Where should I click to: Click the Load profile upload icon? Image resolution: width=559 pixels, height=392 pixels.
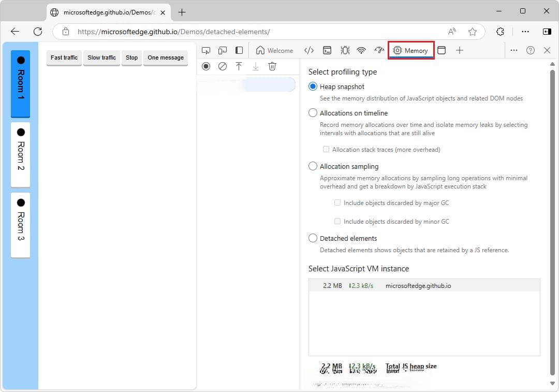click(x=239, y=66)
